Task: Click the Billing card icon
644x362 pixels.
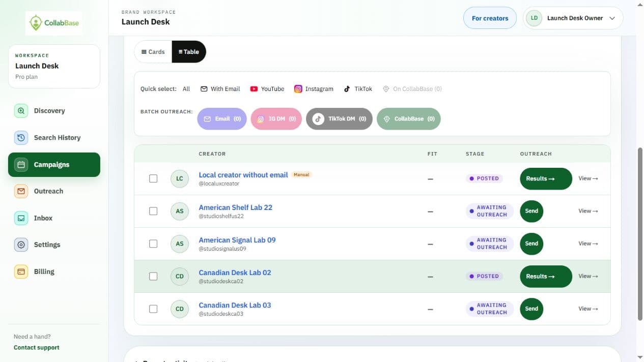Action: pyautogui.click(x=21, y=271)
